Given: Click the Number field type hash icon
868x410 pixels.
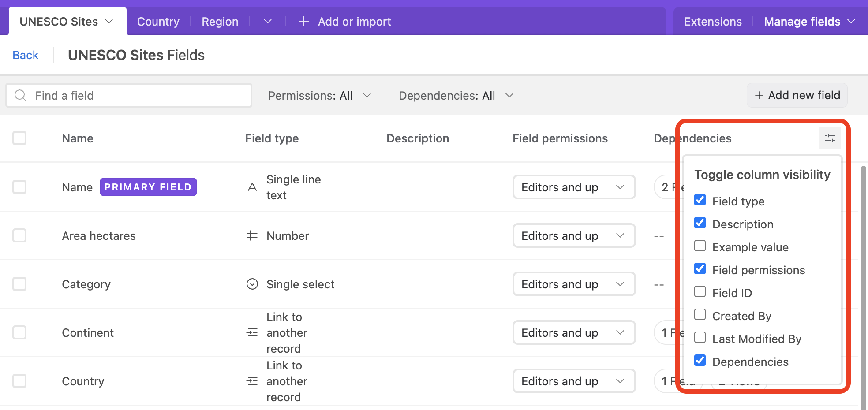Looking at the screenshot, I should click(252, 235).
